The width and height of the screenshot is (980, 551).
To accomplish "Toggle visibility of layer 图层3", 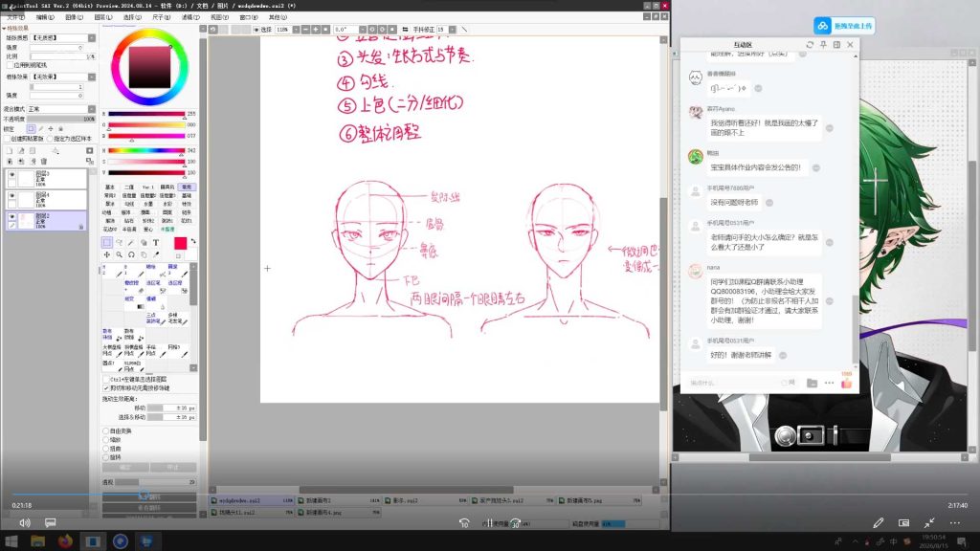I will click(11, 175).
